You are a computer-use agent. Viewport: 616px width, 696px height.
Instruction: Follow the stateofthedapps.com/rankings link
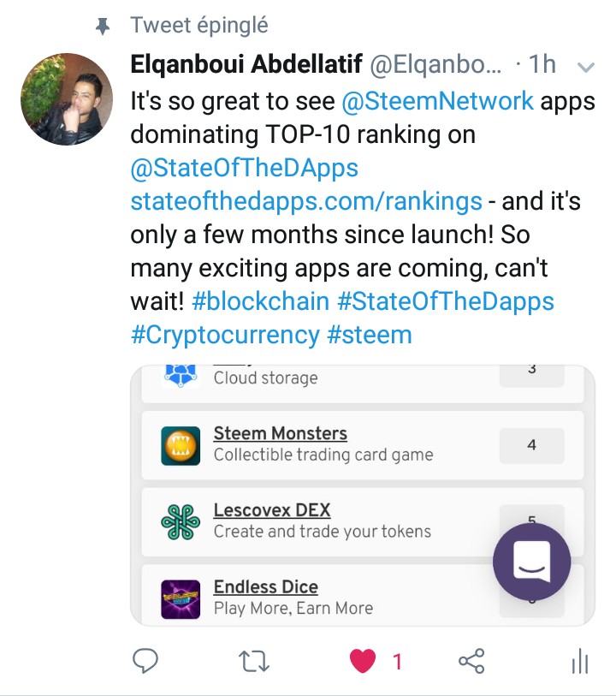(x=306, y=201)
